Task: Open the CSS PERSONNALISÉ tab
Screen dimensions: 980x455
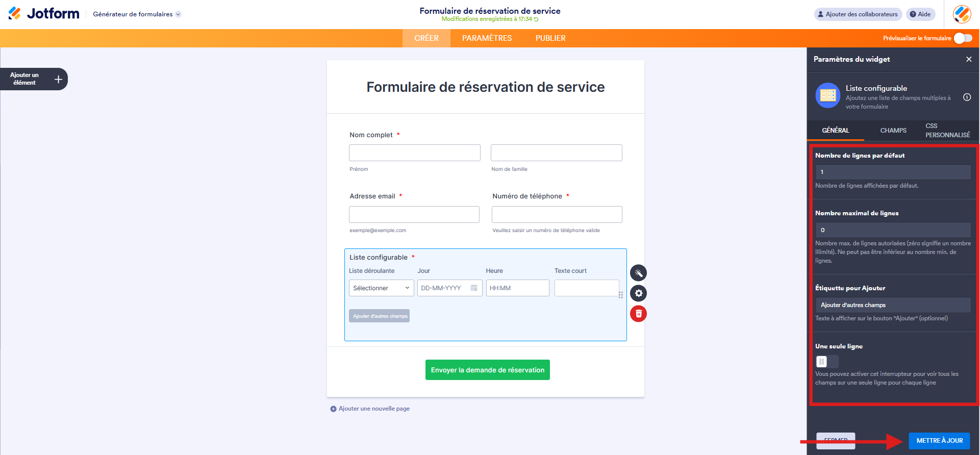Action: 947,131
